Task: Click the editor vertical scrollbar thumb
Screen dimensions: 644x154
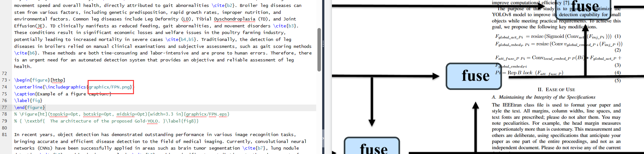Action: coord(319,50)
